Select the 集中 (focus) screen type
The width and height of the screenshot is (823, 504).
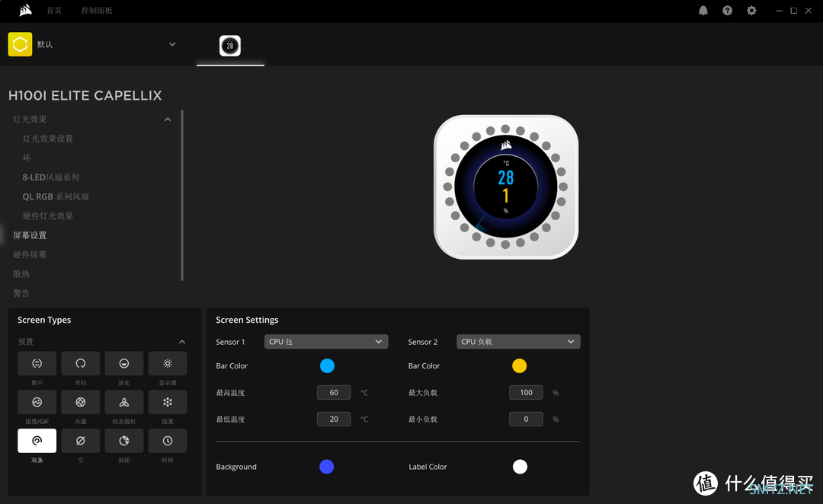[x=37, y=363]
